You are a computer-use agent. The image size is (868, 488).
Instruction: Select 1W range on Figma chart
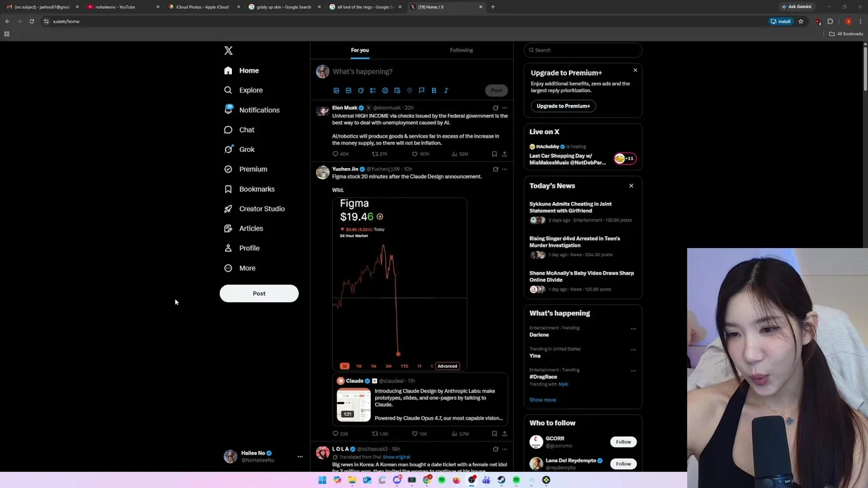point(359,366)
